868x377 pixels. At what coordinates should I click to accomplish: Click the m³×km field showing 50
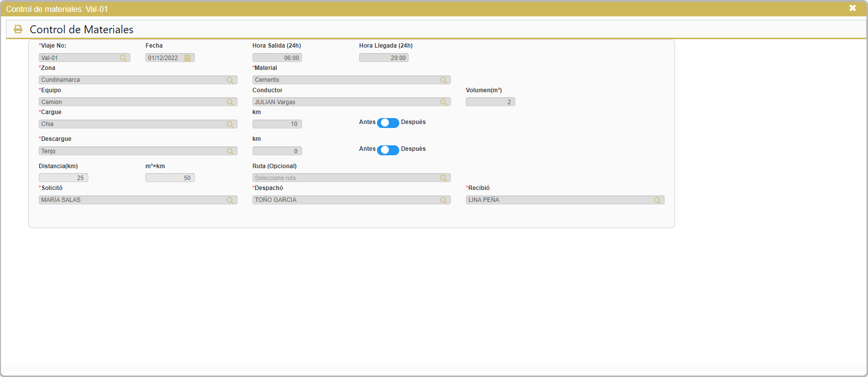click(x=170, y=178)
